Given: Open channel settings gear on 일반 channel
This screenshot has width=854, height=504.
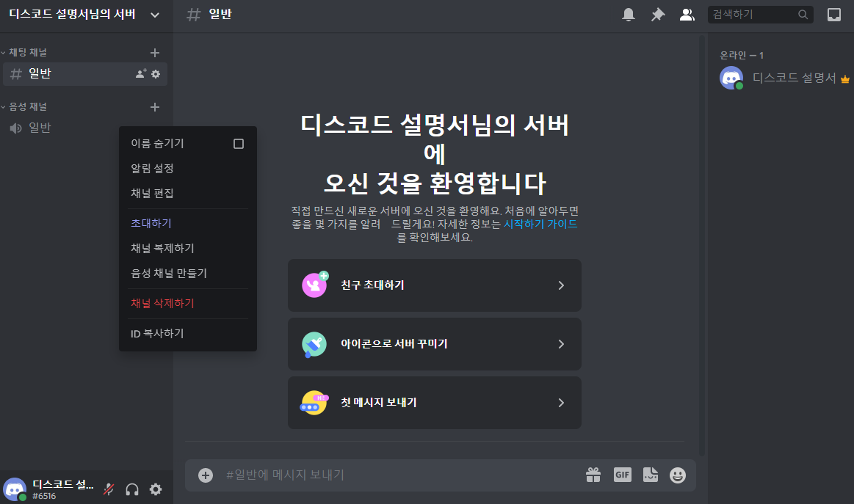Looking at the screenshot, I should [x=156, y=74].
